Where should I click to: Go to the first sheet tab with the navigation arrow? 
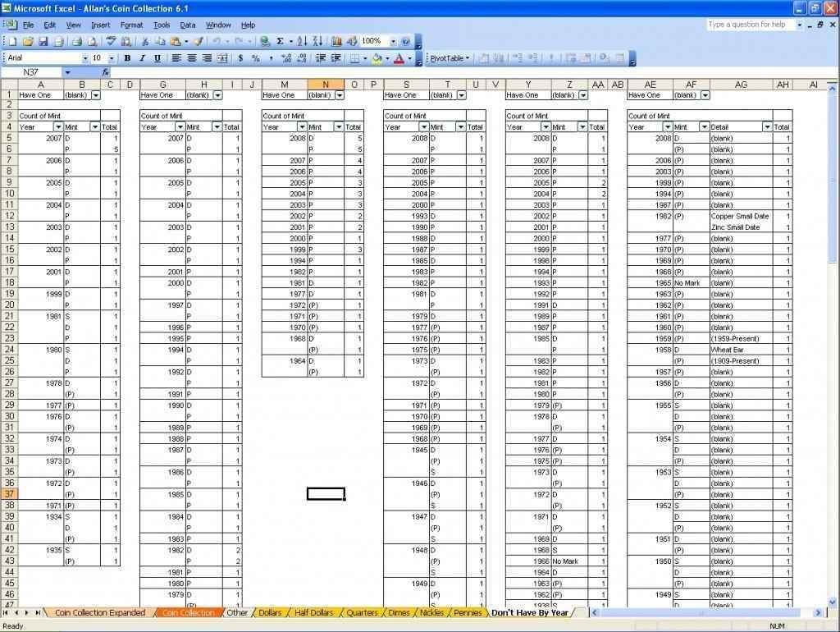click(x=6, y=612)
